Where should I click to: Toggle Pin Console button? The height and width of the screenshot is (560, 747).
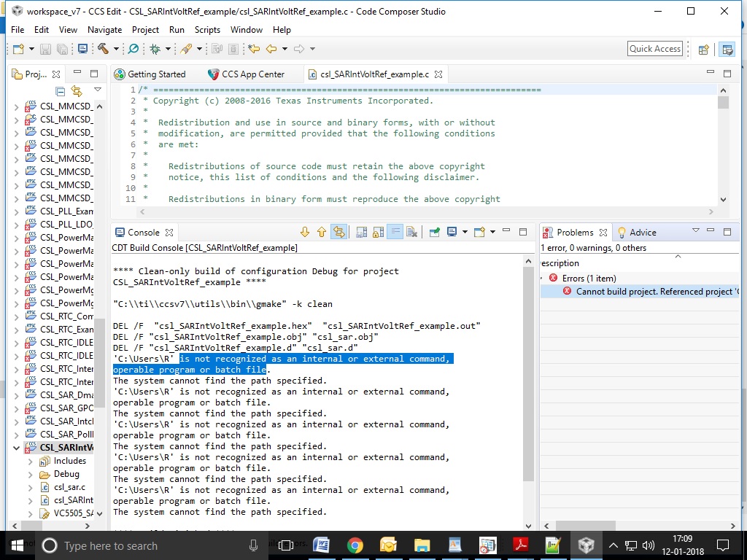(435, 232)
